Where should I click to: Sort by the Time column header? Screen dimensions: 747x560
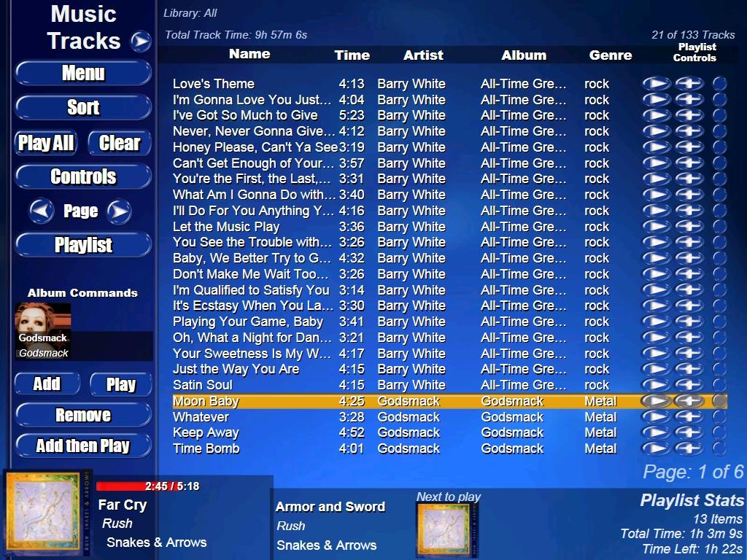click(x=352, y=55)
